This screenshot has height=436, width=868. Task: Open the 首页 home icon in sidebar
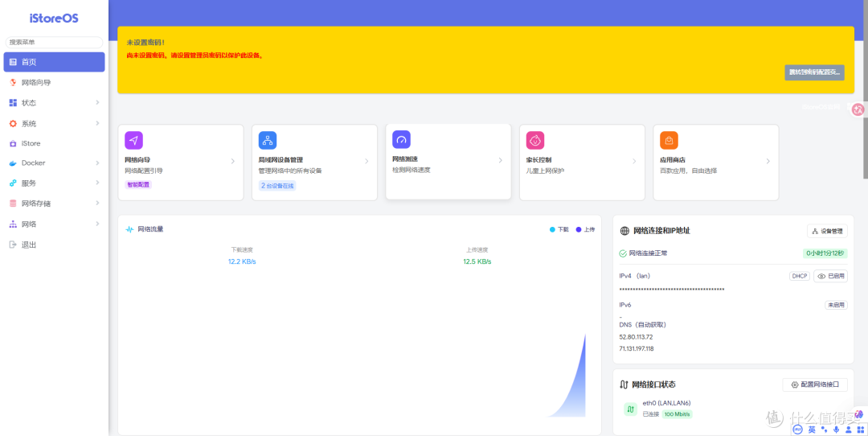coord(13,62)
